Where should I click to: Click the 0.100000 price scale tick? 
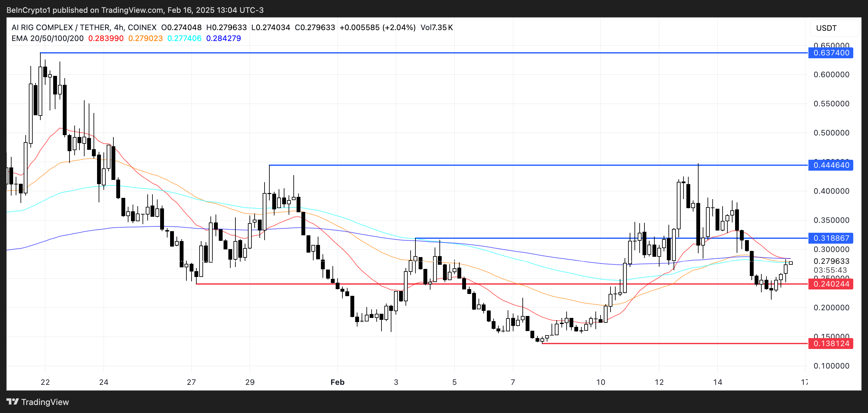831,366
